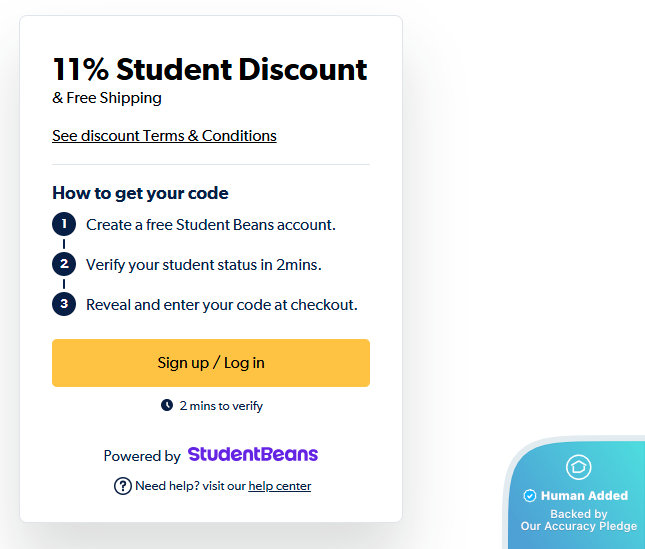Click the StudentBeans logo

253,455
